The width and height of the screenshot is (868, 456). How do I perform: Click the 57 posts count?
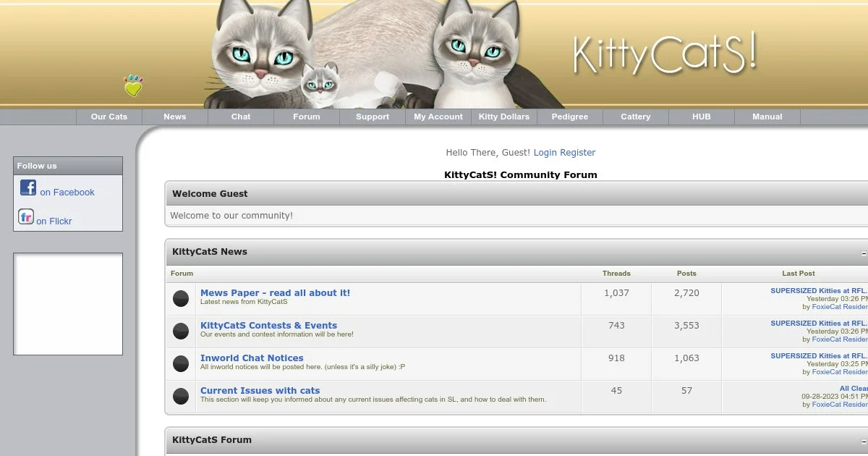[686, 391]
